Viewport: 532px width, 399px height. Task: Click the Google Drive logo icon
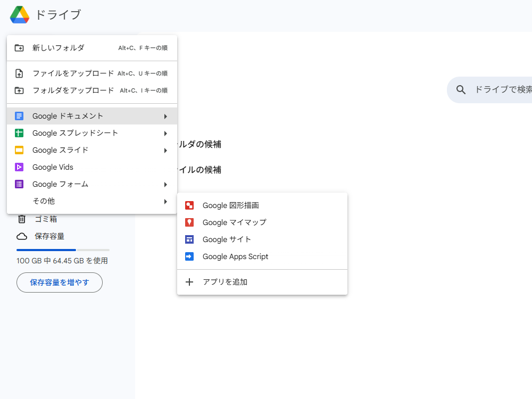[20, 14]
